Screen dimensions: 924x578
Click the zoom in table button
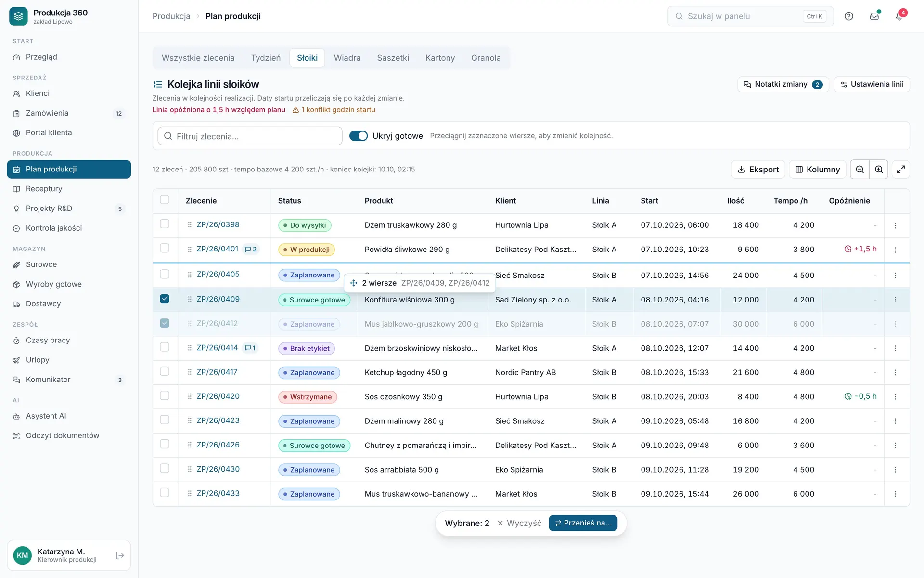(x=879, y=170)
